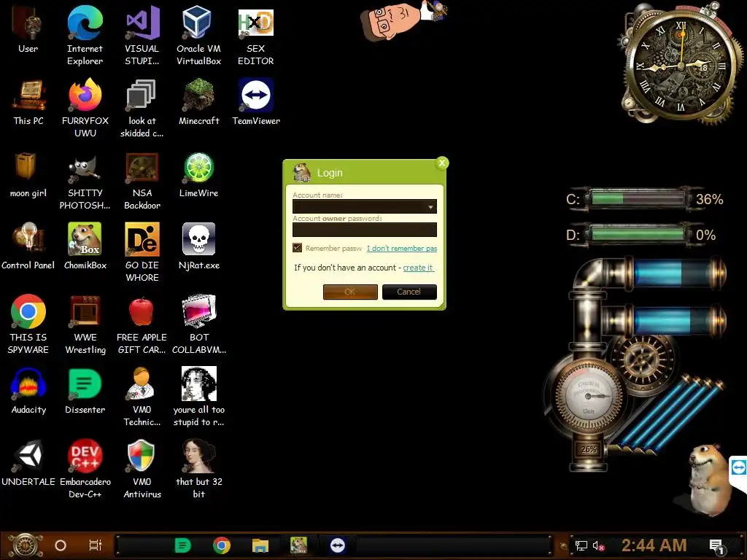Focus the Account owner password field
This screenshot has height=560, width=747.
tap(365, 230)
